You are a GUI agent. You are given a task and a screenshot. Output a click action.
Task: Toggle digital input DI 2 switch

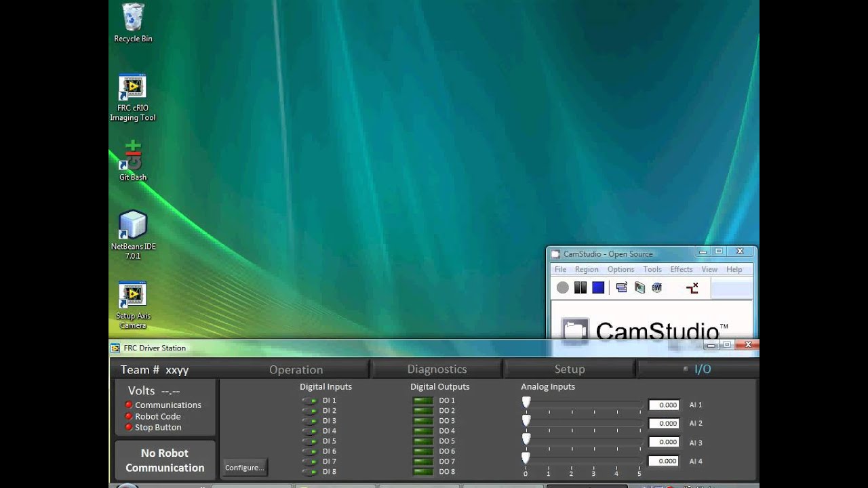pos(310,411)
